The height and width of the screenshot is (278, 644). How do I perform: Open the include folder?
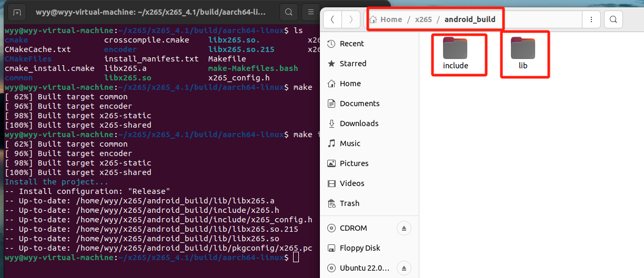(455, 53)
